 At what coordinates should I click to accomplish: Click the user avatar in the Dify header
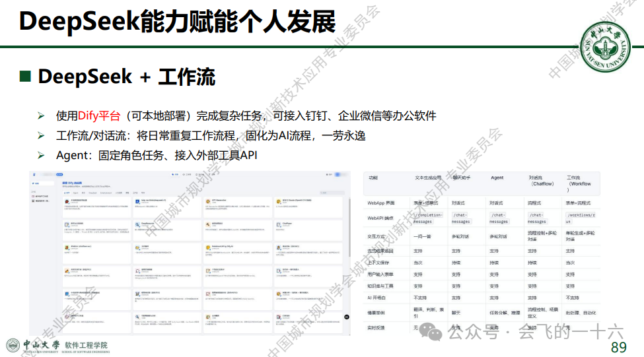[338, 174]
